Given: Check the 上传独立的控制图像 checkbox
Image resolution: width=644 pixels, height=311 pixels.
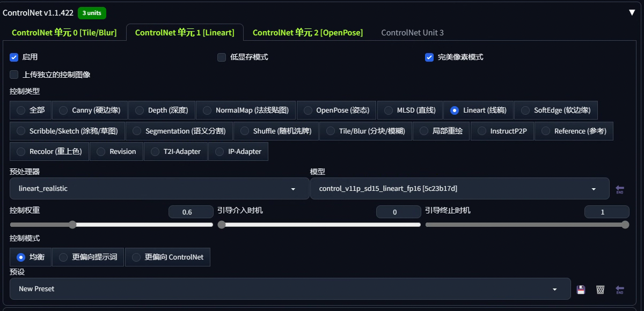Looking at the screenshot, I should 14,75.
